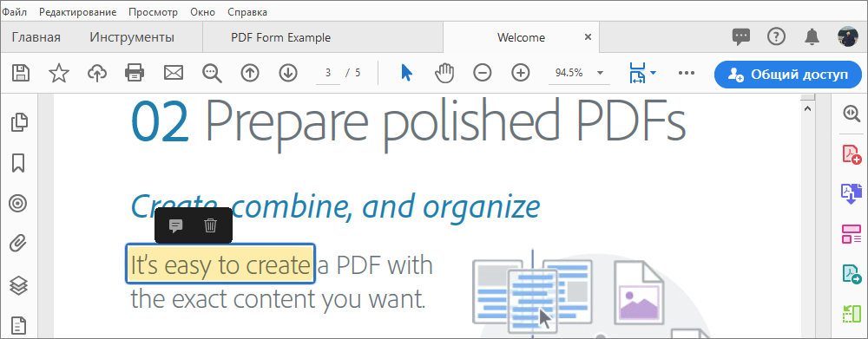
Task: Open attachments paperclip panel
Action: coord(18,244)
